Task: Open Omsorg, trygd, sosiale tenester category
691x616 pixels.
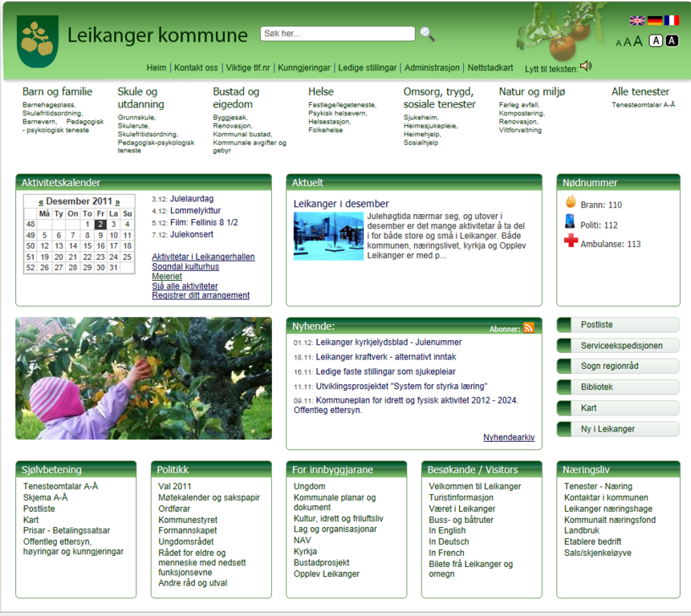Action: coord(439,98)
